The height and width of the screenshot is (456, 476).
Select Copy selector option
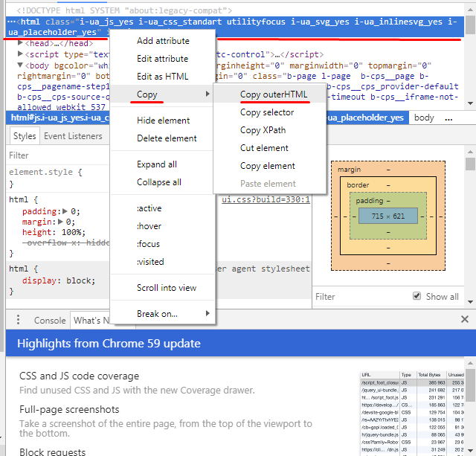click(266, 112)
